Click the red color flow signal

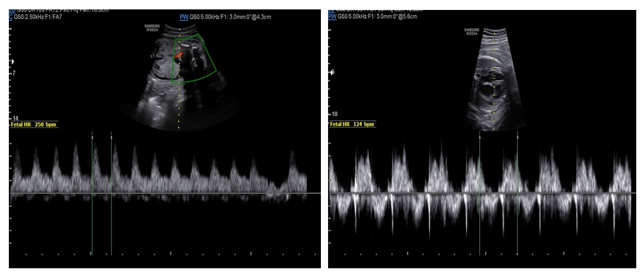(x=179, y=56)
